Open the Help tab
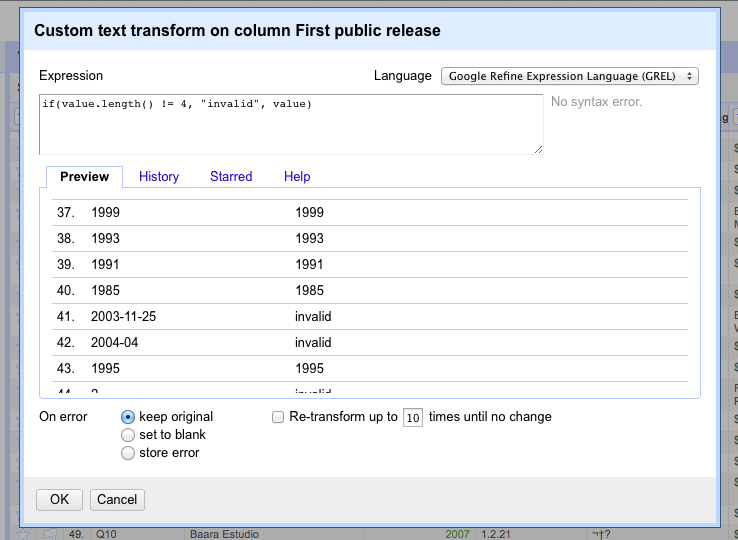 click(297, 177)
